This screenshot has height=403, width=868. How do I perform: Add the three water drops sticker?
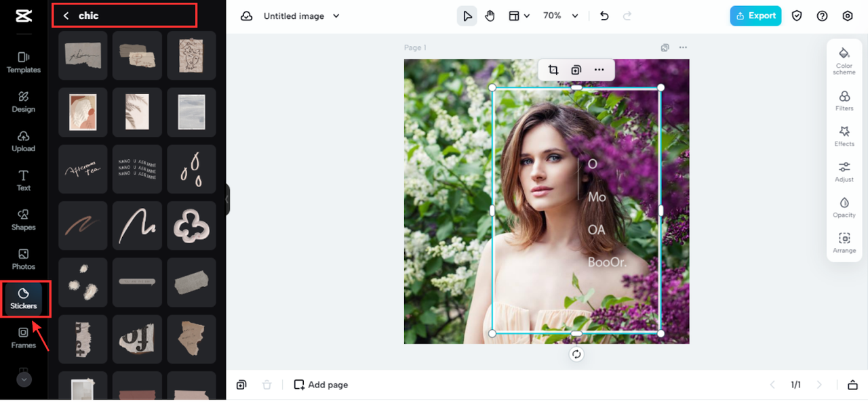pos(191,169)
